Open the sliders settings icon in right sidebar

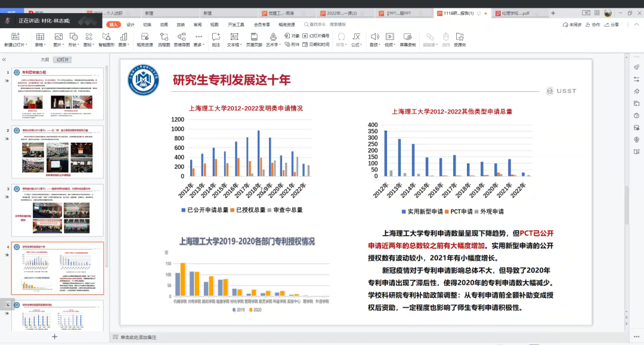636,79
